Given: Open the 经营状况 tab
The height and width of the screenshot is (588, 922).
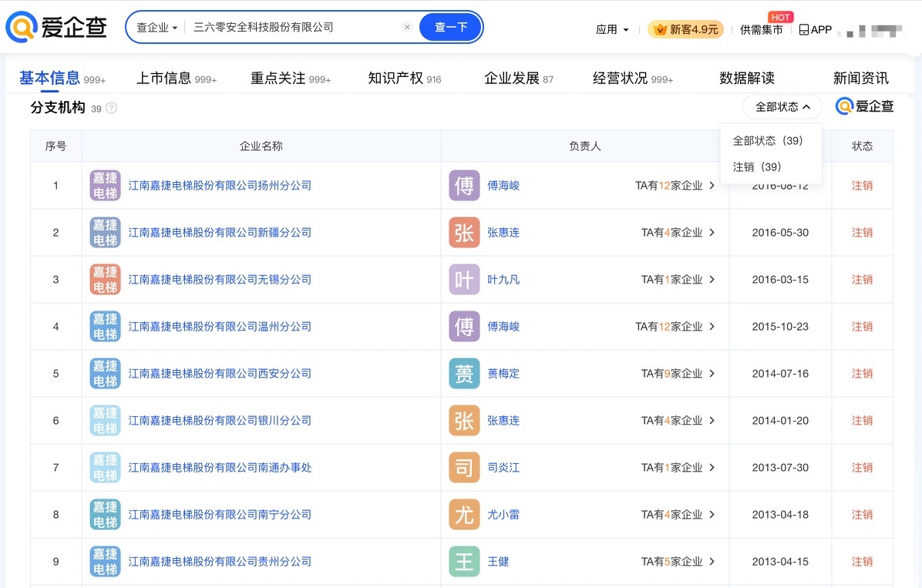Looking at the screenshot, I should tap(632, 78).
